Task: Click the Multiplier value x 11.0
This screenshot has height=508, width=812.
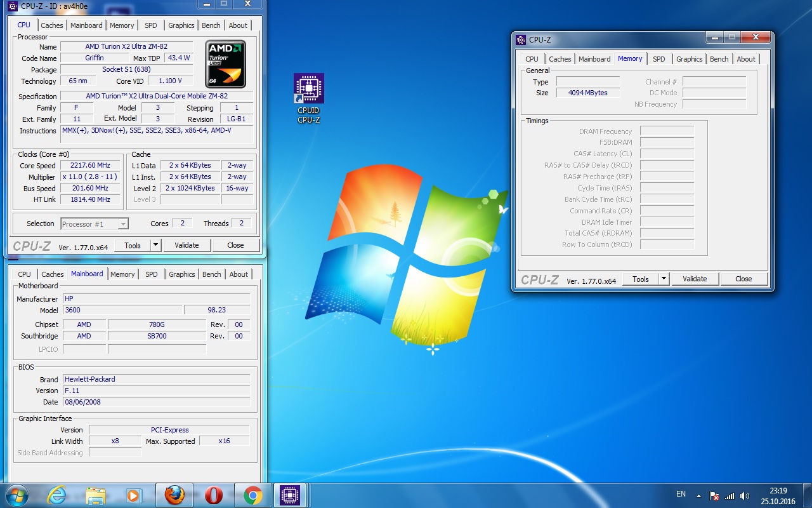Action: (x=90, y=177)
